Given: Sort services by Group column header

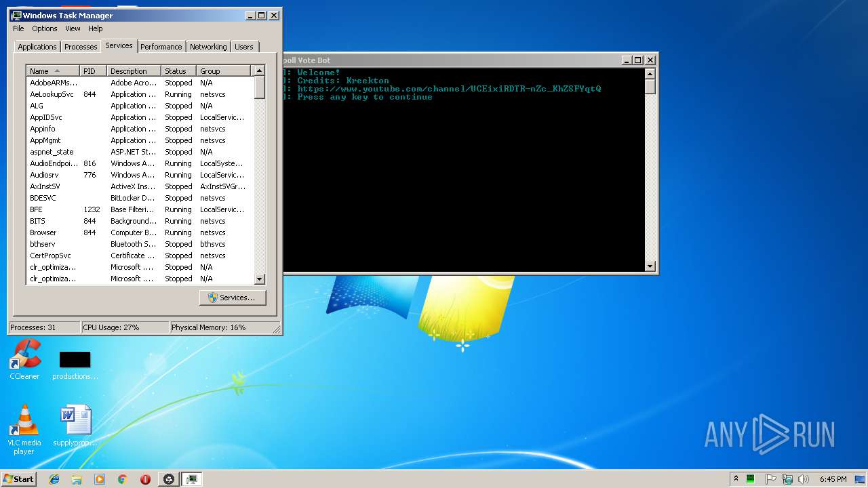Looking at the screenshot, I should click(x=224, y=71).
